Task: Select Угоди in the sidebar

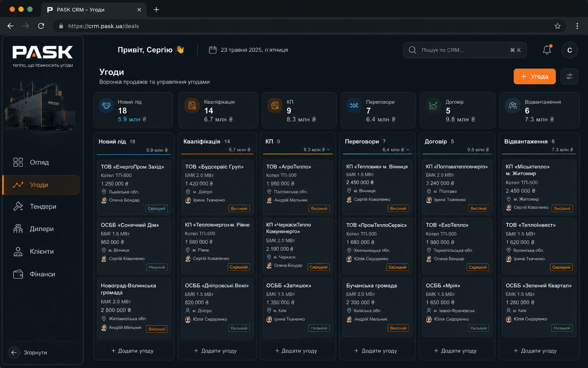Action: point(41,185)
